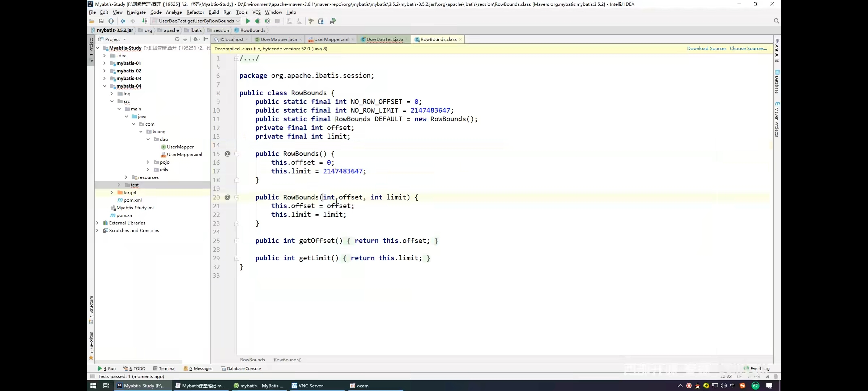Synchronize files using the refresh toolbar icon
The height and width of the screenshot is (391, 868).
tap(111, 21)
